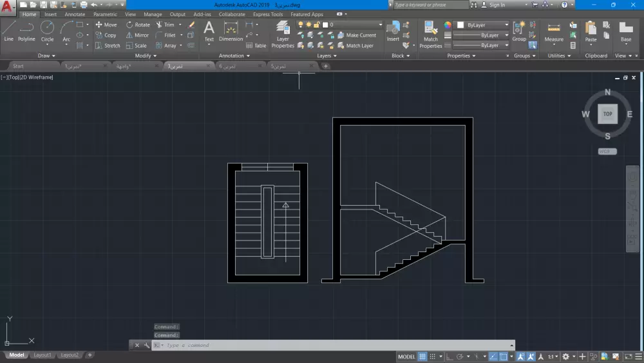The width and height of the screenshot is (644, 363).
Task: Open the Autodesk App Store cart
Action: pyautogui.click(x=535, y=5)
